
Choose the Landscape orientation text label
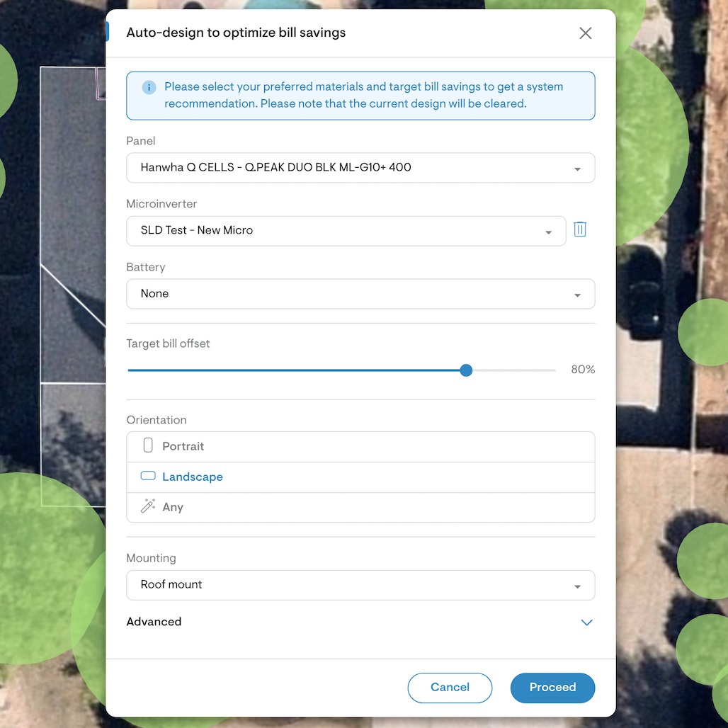(193, 477)
